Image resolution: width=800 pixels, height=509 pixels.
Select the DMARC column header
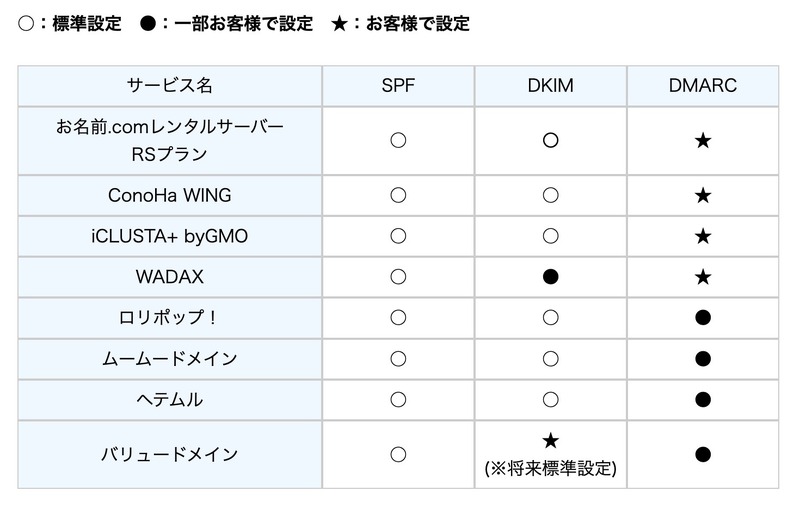click(x=703, y=86)
